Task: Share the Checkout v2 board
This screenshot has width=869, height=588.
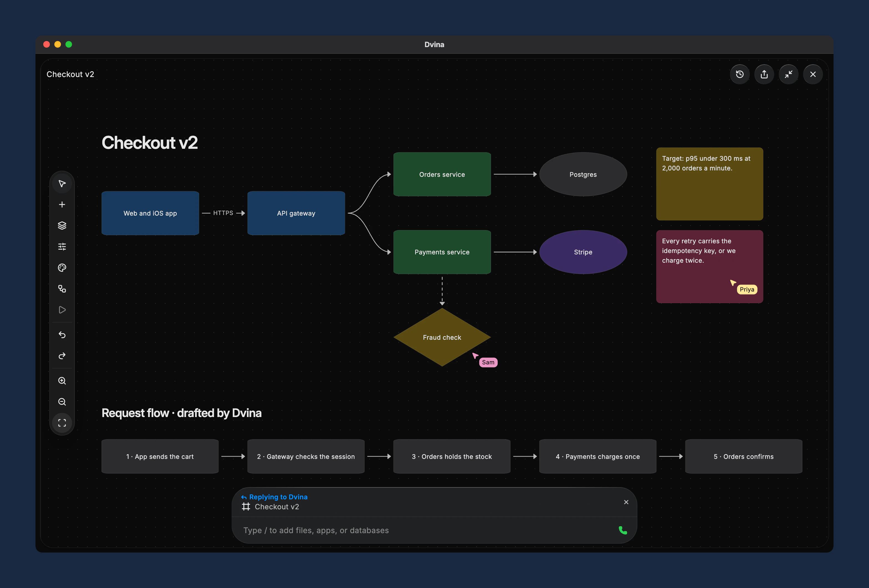Action: coord(764,74)
